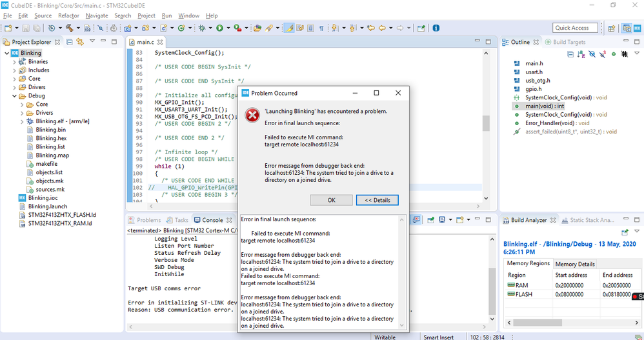Open the Run button dropdown arrow
The height and width of the screenshot is (340, 644).
point(228,28)
